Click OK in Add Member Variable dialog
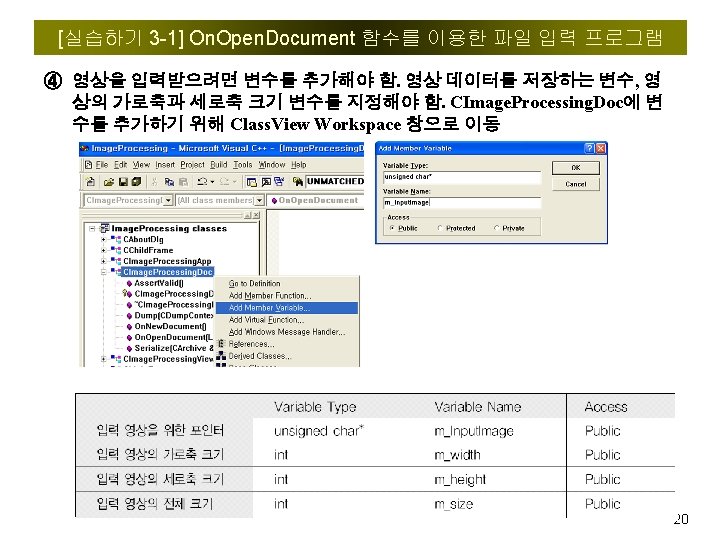 tap(576, 168)
